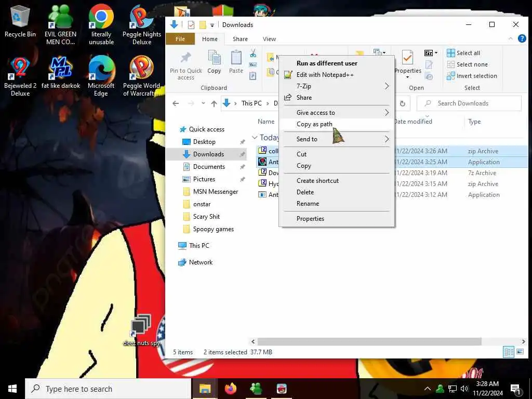
Task: Switch to the Share tab
Action: click(x=240, y=39)
